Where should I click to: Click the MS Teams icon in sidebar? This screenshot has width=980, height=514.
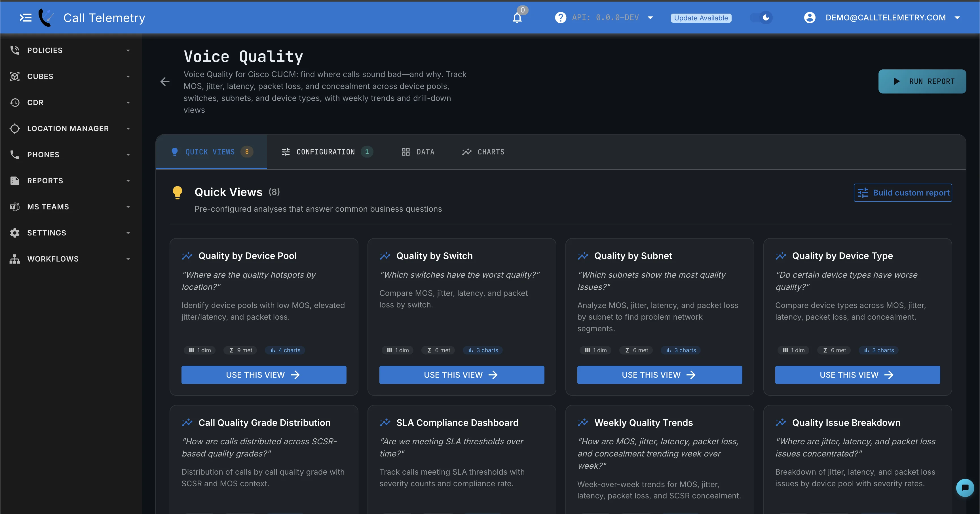point(14,207)
